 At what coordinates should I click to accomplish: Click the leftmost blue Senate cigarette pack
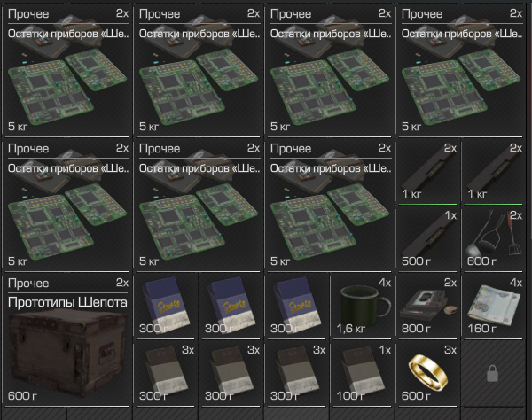tap(166, 307)
